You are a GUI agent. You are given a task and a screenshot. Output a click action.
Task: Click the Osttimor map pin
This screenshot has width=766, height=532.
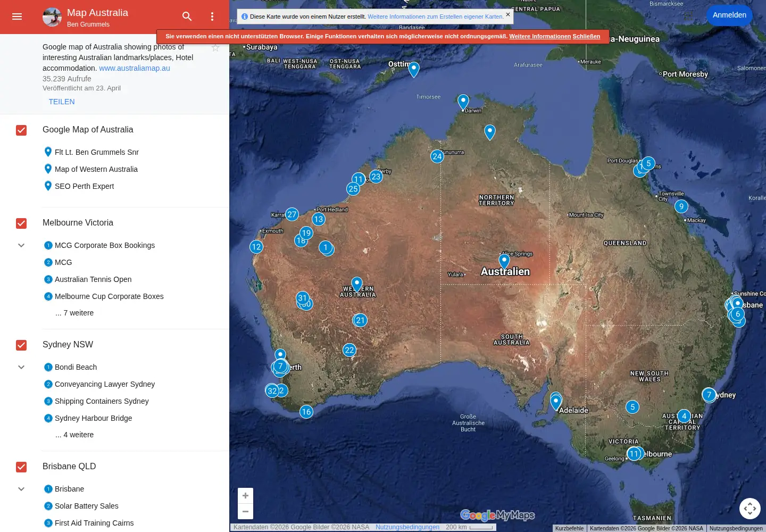[x=414, y=69]
